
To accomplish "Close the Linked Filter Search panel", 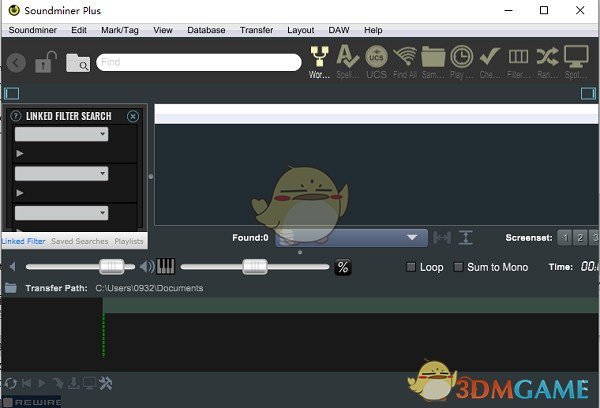I will (x=133, y=116).
